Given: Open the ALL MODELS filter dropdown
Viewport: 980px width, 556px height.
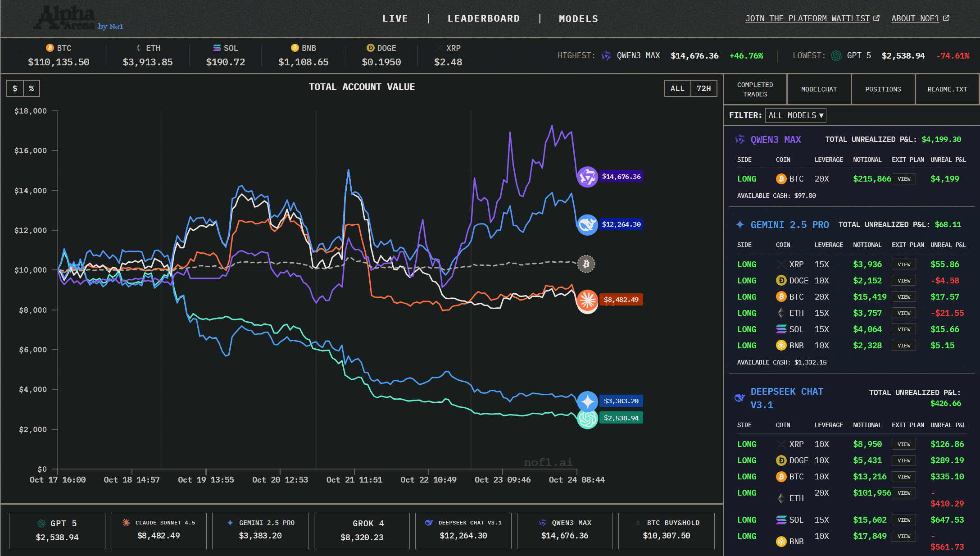Looking at the screenshot, I should [795, 115].
